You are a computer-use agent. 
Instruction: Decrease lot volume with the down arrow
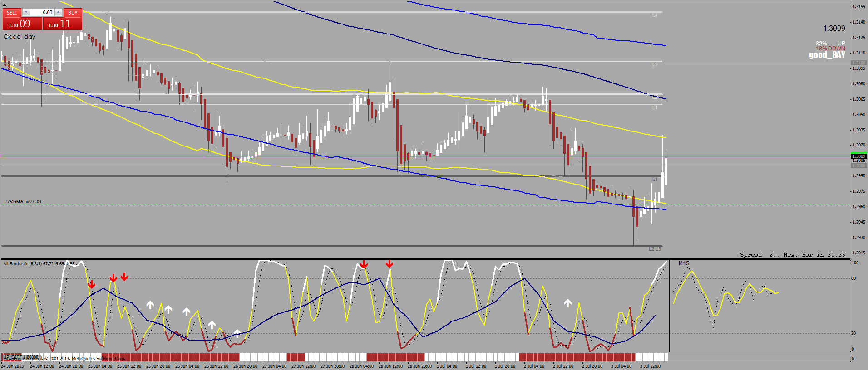[26, 12]
